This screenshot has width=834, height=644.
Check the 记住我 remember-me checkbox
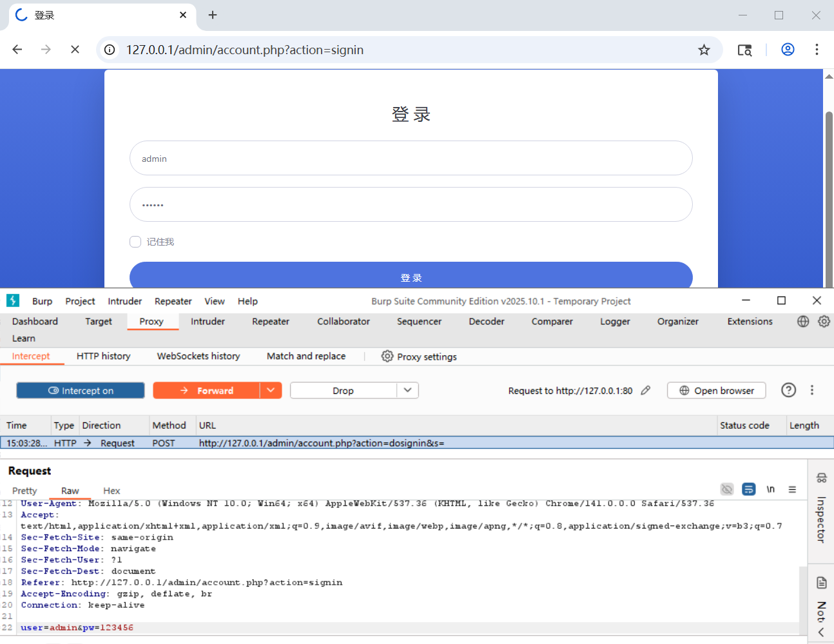[x=135, y=242]
